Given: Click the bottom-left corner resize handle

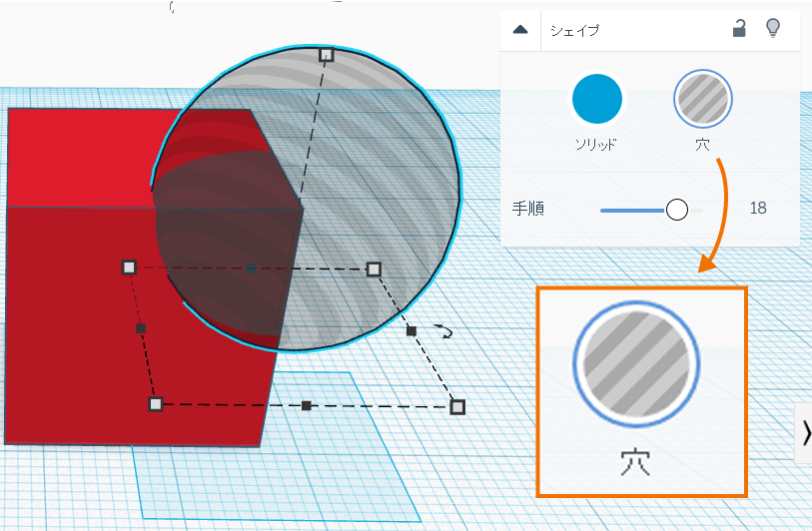Looking at the screenshot, I should coord(156,404).
